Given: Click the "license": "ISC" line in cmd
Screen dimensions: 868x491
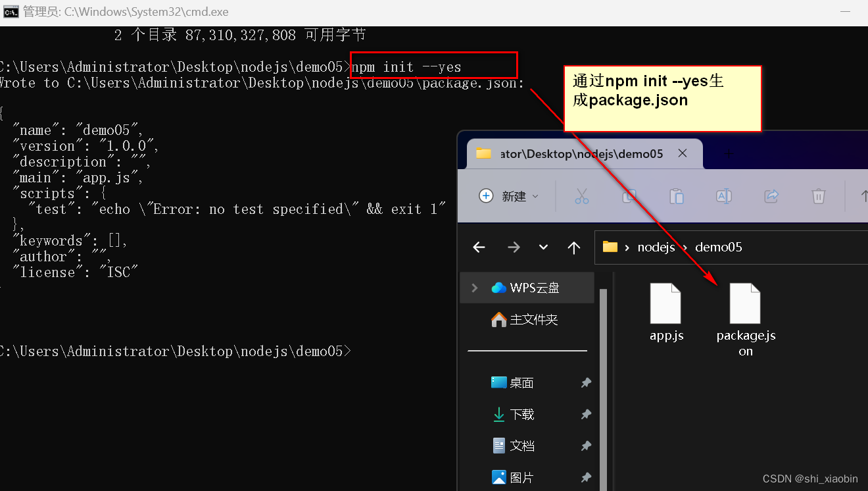Looking at the screenshot, I should point(76,272).
